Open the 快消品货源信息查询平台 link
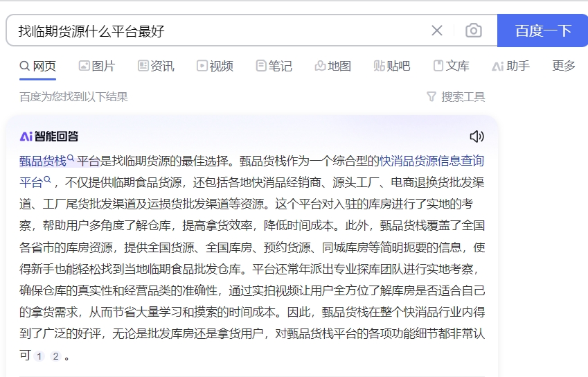 tap(432, 161)
